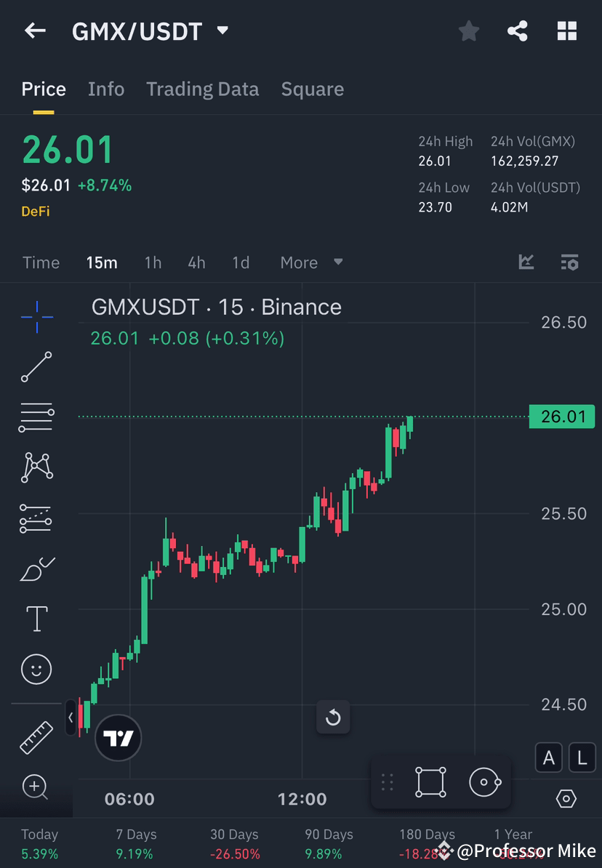This screenshot has width=602, height=868.
Task: Open the Info tab
Action: click(105, 89)
